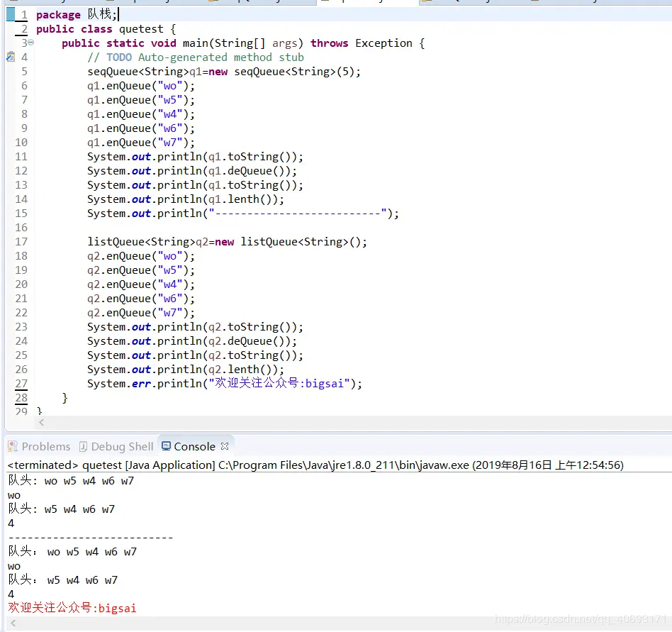Image resolution: width=672 pixels, height=632 pixels.
Task: Click line number 12 in the gutter
Action: point(21,171)
